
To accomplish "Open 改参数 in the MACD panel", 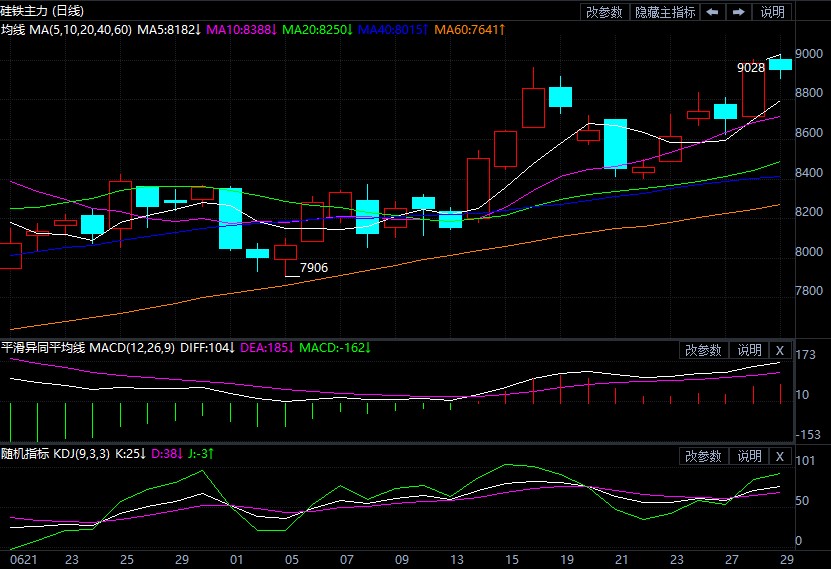I will tap(703, 350).
